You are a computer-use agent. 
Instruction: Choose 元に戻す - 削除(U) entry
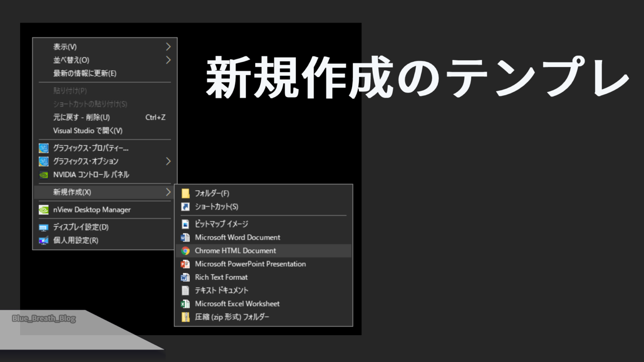105,117
